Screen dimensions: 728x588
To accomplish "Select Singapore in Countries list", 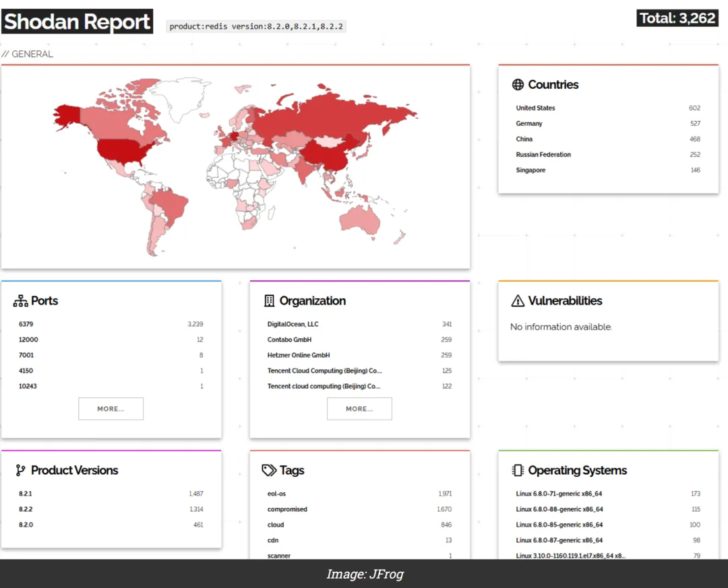I will point(608,170).
